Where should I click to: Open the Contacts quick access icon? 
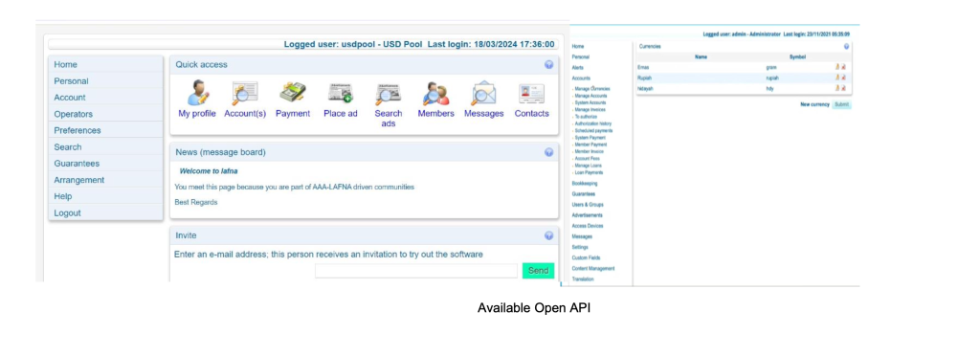531,94
